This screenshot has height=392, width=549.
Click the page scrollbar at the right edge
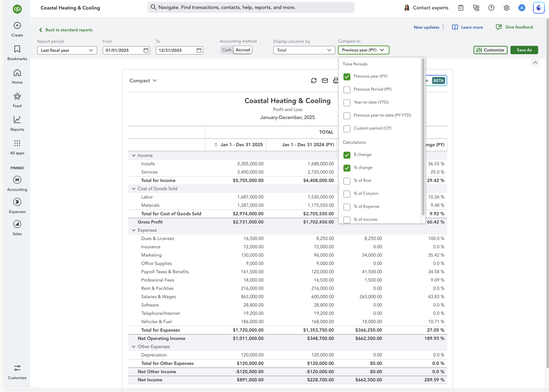click(x=547, y=193)
